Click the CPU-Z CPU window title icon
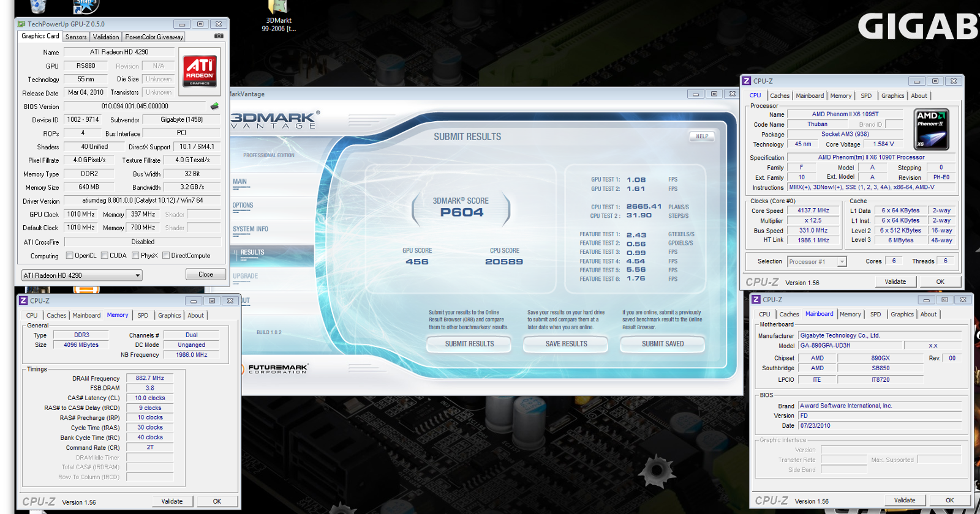 point(747,81)
